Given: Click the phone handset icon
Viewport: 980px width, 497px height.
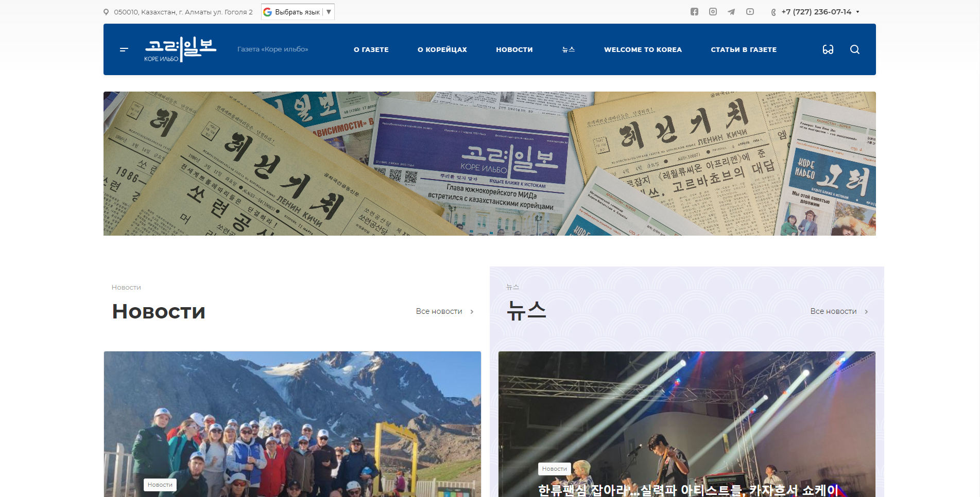Looking at the screenshot, I should coord(773,12).
